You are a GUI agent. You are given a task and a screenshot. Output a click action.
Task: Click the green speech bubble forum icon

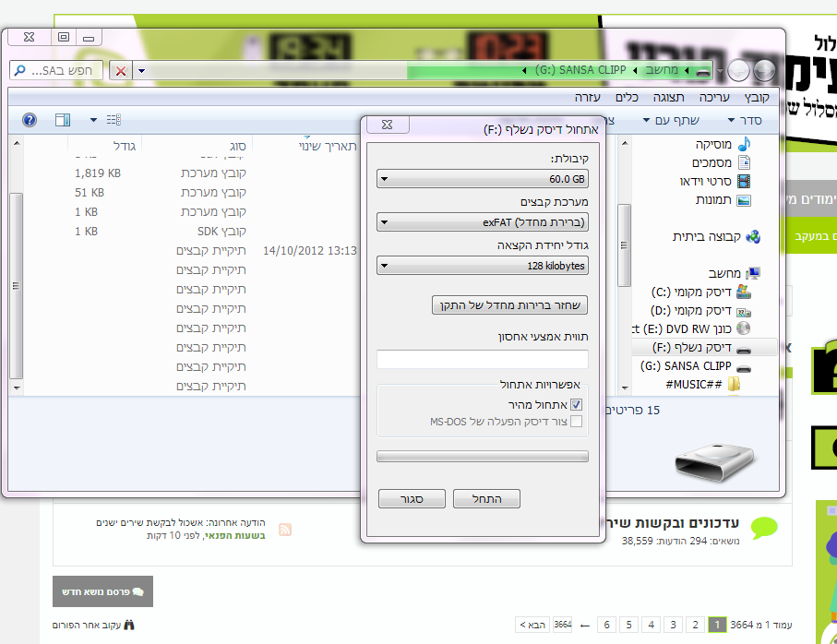pyautogui.click(x=764, y=529)
